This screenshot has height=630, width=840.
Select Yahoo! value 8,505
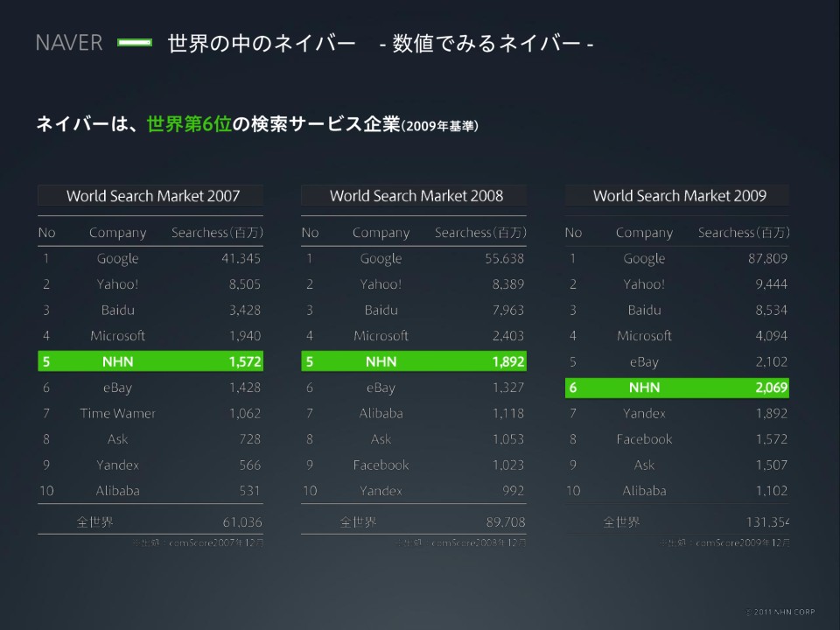coord(245,284)
